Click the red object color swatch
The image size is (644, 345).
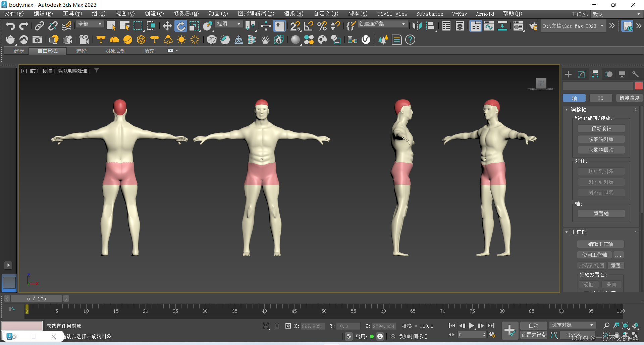click(639, 86)
